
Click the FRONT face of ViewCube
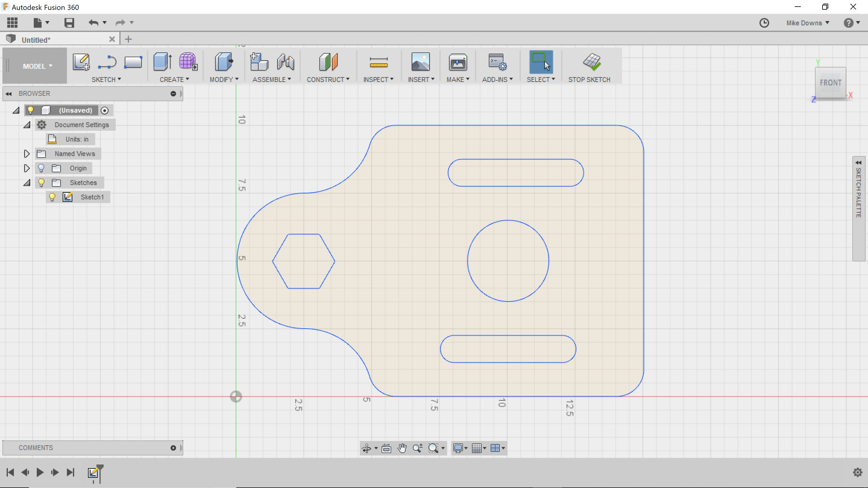click(x=830, y=83)
